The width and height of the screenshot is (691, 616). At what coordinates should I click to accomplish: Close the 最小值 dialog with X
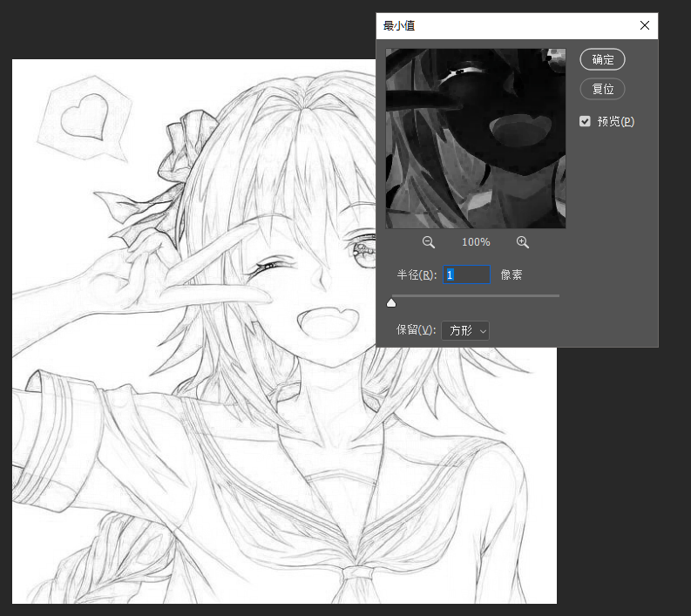click(x=645, y=25)
